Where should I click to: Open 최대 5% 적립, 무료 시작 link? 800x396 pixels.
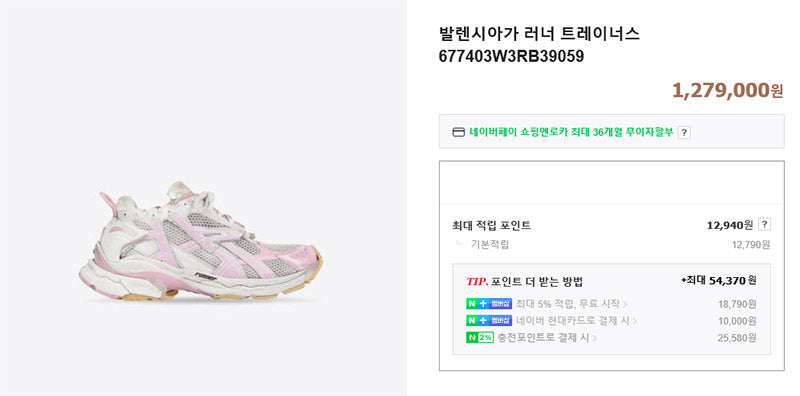(571, 304)
